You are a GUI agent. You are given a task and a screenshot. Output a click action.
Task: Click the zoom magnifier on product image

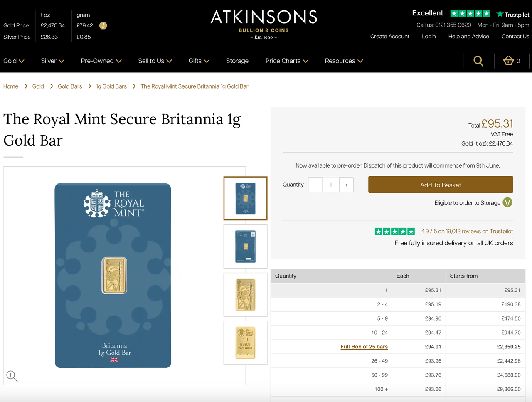pos(12,376)
